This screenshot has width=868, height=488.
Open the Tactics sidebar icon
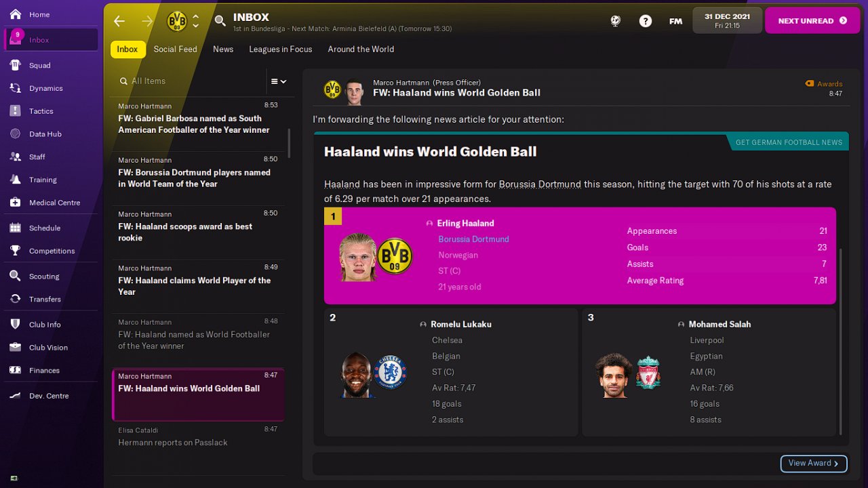click(x=15, y=111)
